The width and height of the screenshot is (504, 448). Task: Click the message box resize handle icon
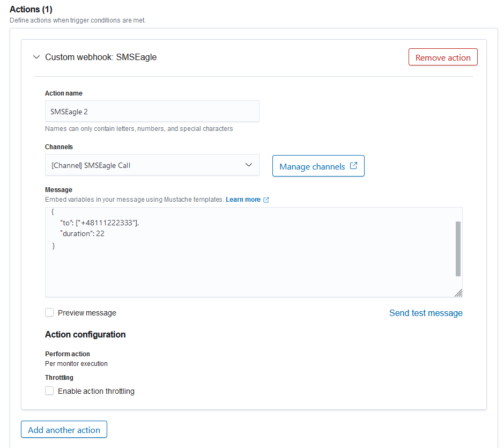click(x=458, y=292)
